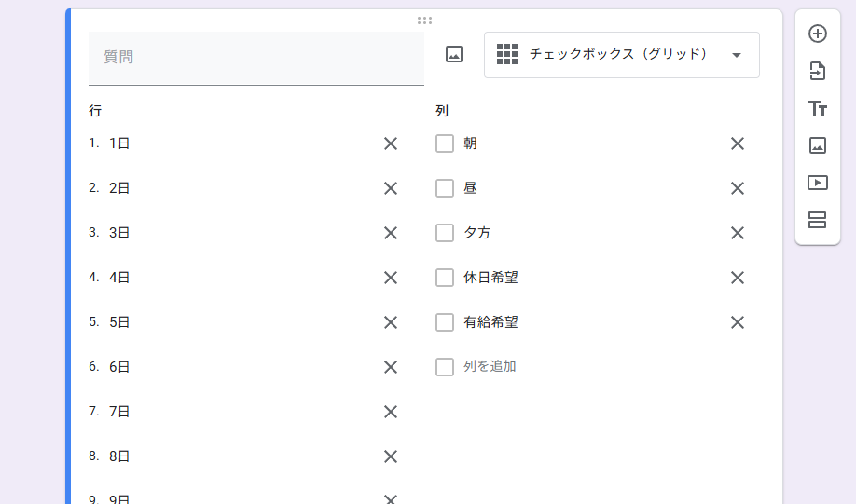This screenshot has width=856, height=504.
Task: Delete the 朝 column
Action: (x=738, y=143)
